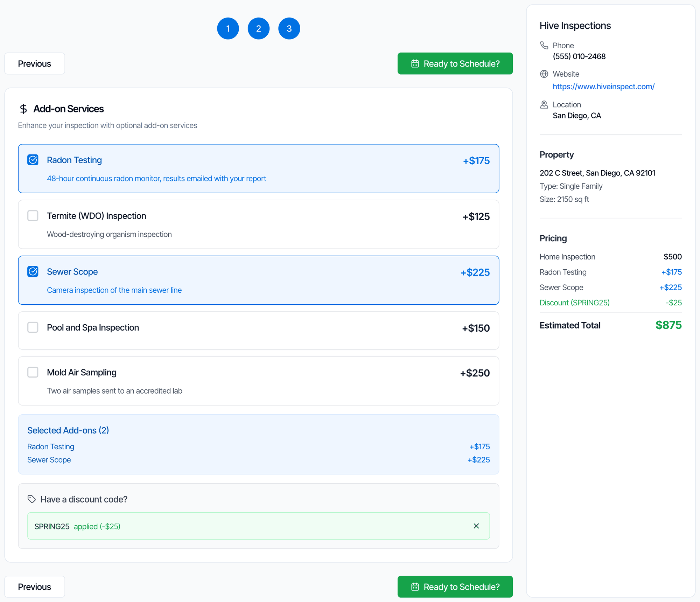Viewport: 700px width, 602px height.
Task: Click calendar icon in top Schedule button
Action: point(415,63)
